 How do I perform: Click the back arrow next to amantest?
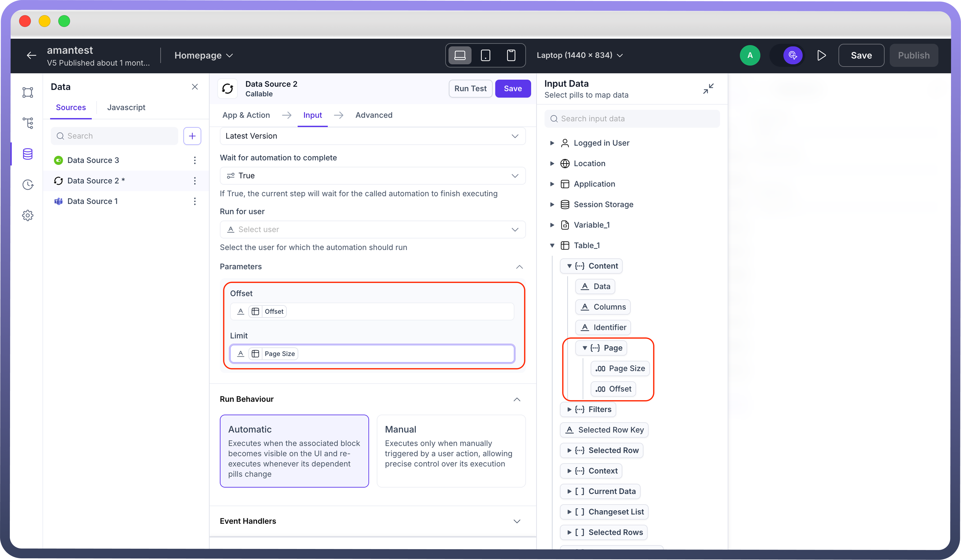(31, 55)
